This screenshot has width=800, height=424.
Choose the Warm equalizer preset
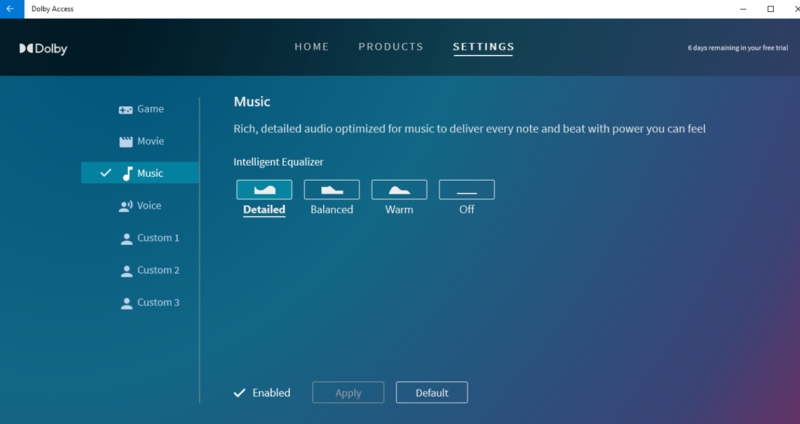pos(399,190)
